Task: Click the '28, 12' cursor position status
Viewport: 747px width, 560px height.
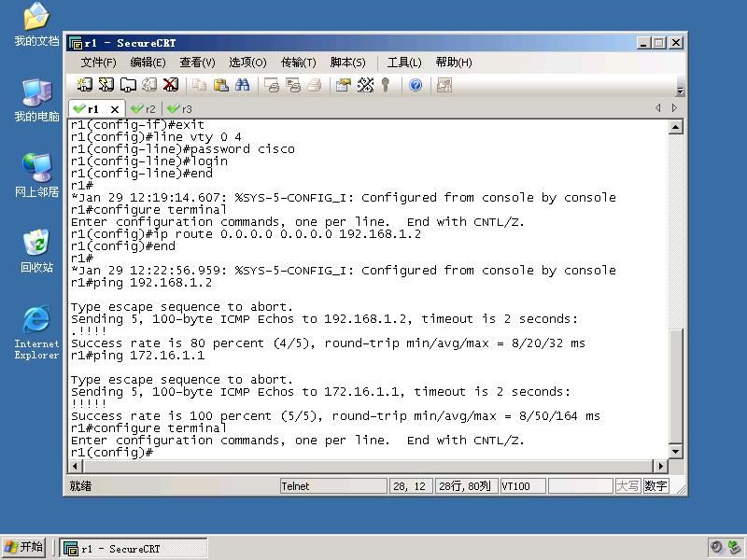Action: click(411, 486)
